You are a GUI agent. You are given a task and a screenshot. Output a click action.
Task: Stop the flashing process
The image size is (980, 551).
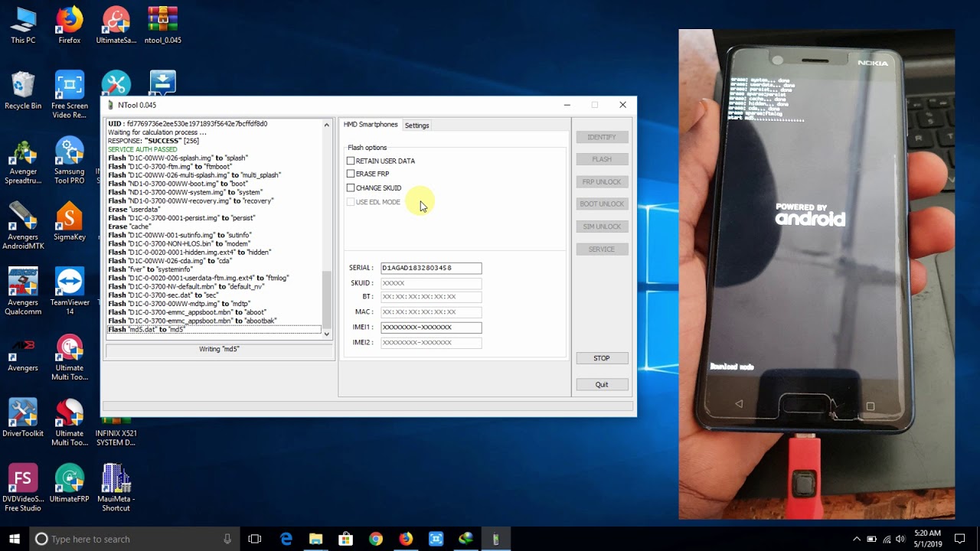click(x=602, y=358)
